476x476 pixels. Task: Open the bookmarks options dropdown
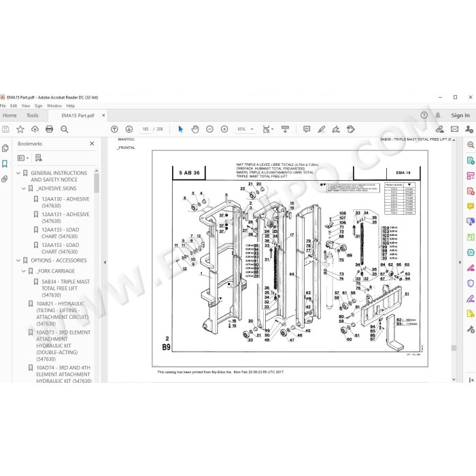23,158
